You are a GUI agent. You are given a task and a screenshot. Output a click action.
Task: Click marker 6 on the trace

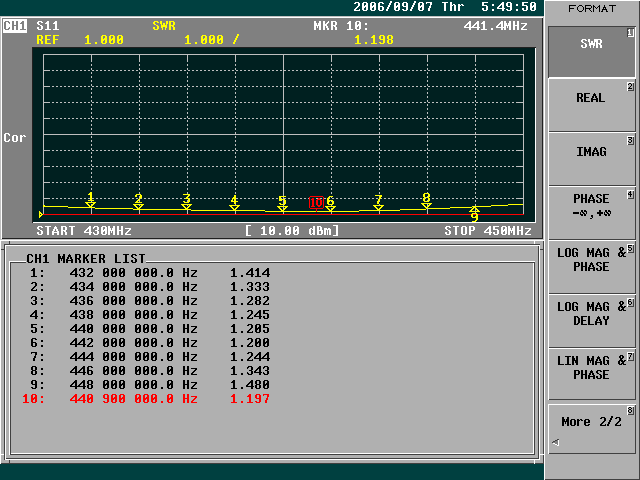[330, 204]
